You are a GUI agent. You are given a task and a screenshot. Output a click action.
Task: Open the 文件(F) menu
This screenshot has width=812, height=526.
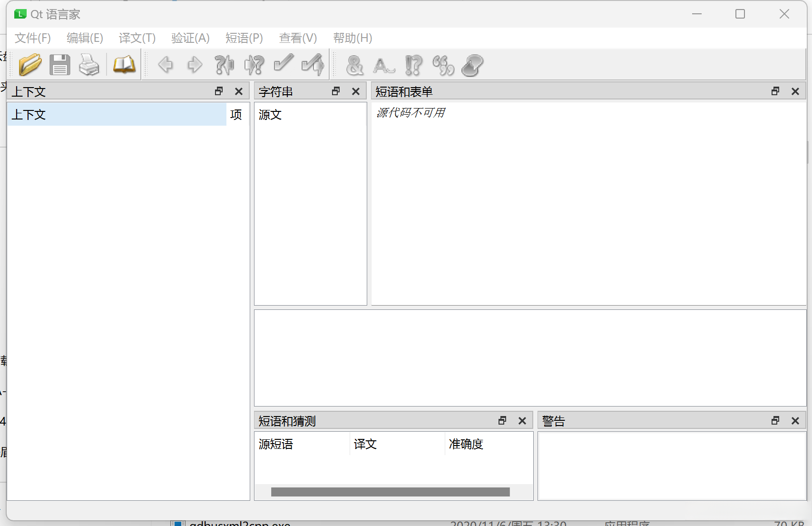tap(33, 38)
